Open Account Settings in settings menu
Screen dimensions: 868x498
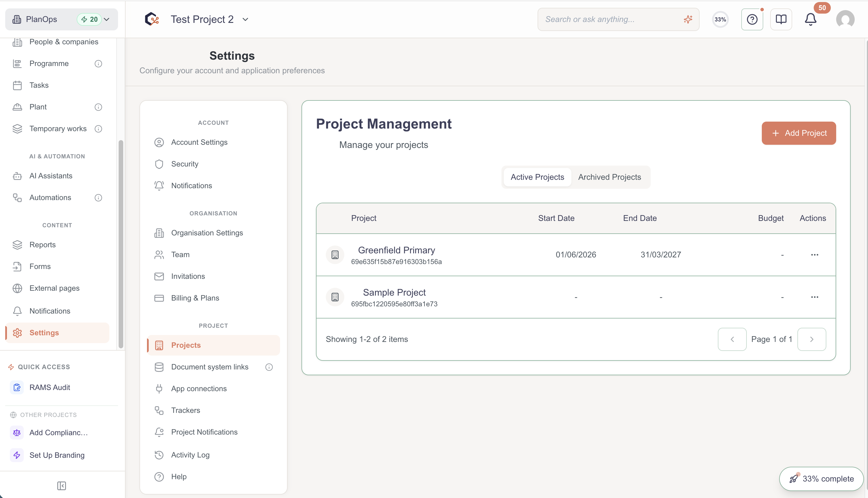213,142
